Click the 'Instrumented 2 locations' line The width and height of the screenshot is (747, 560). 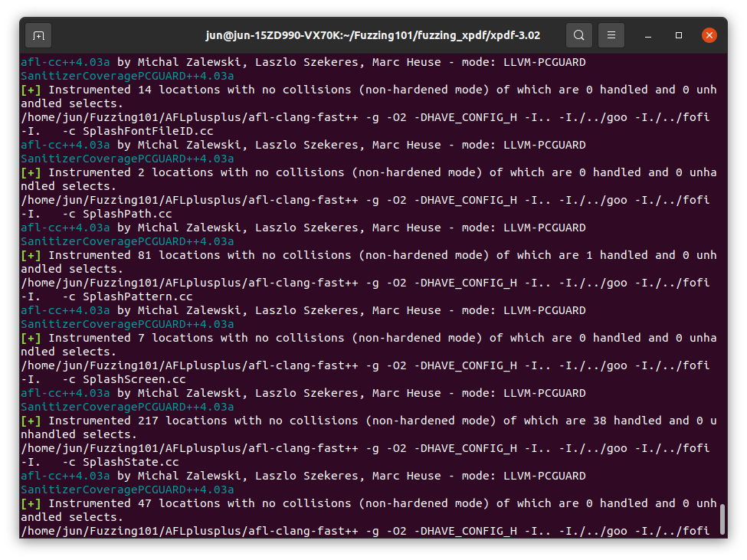pos(369,172)
